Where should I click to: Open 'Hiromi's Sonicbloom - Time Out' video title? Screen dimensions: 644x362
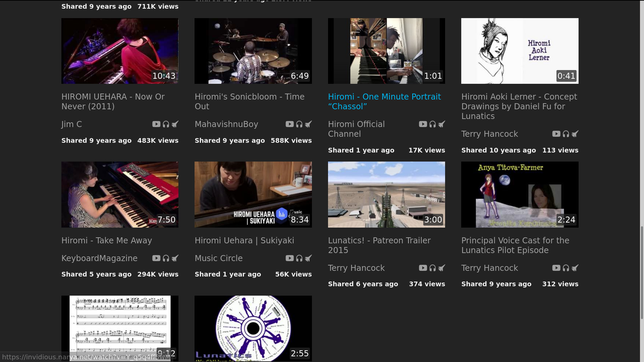249,102
